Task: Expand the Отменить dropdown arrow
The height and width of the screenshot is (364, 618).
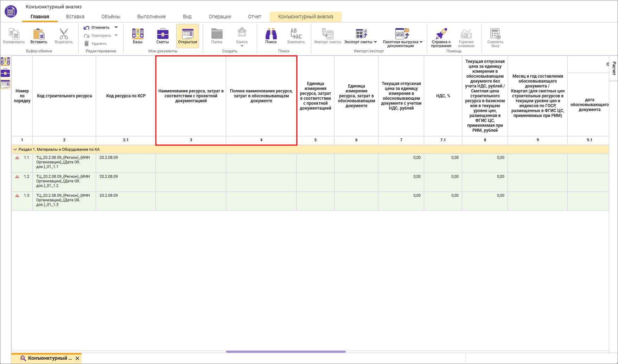Action: 116,27
